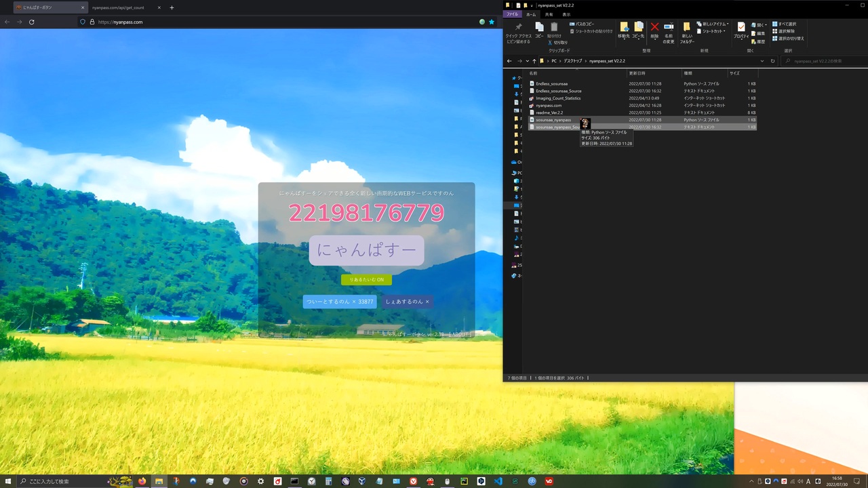The width and height of the screenshot is (868, 488).
Task: Click PC in the address breadcrumb
Action: click(x=554, y=61)
